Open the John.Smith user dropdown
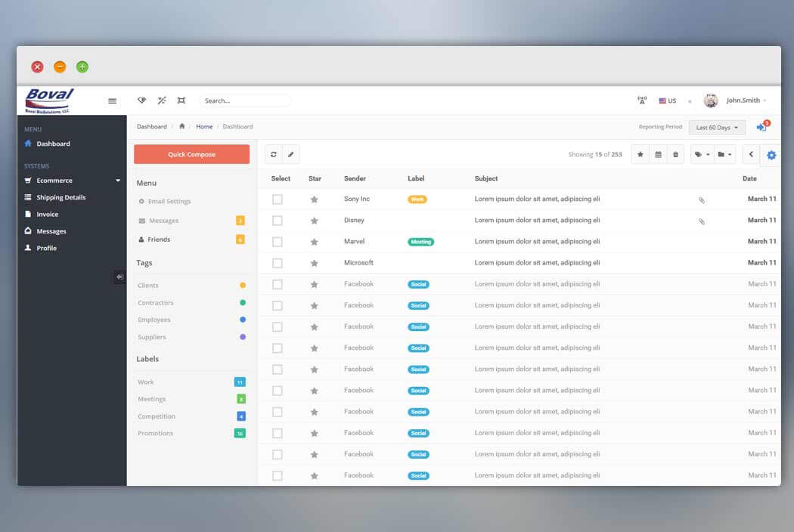This screenshot has width=794, height=532. click(x=746, y=101)
